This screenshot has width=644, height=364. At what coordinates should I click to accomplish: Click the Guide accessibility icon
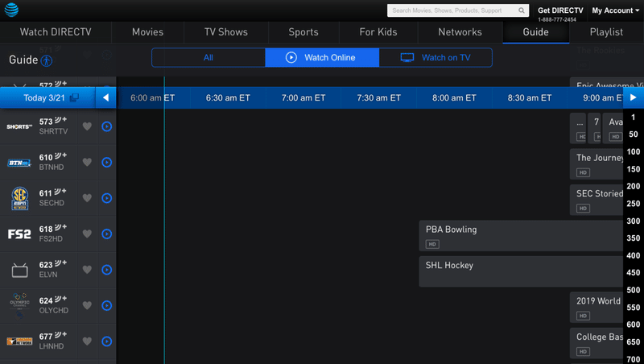click(x=47, y=61)
